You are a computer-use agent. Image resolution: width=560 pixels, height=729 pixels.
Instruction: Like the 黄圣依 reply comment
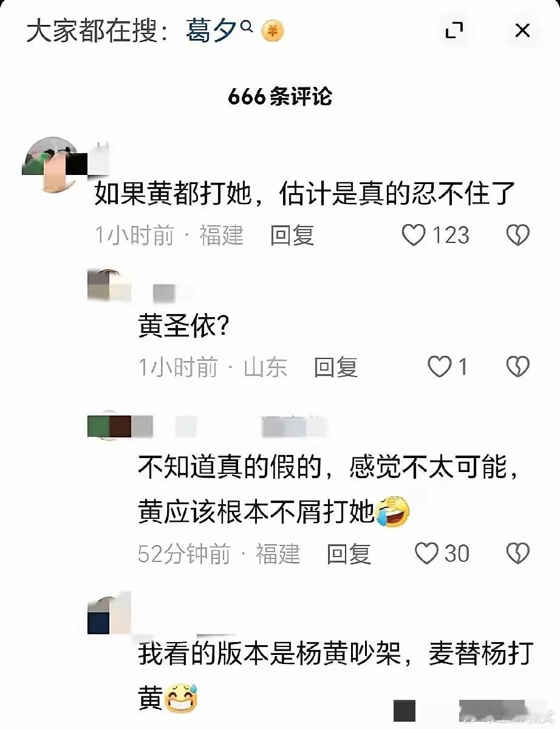point(440,367)
